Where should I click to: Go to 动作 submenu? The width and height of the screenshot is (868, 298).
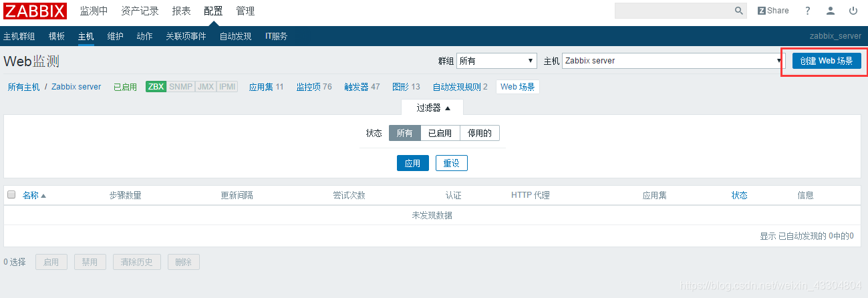[x=144, y=36]
